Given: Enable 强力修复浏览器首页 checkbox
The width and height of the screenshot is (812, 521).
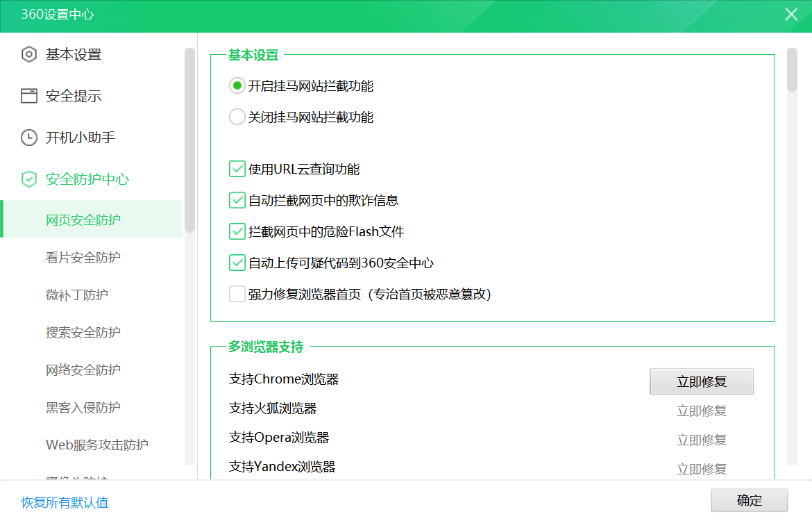Looking at the screenshot, I should (237, 295).
